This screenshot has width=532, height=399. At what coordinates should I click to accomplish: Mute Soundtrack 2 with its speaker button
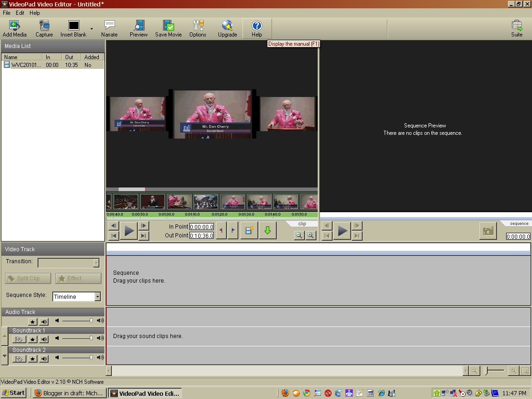click(x=44, y=358)
